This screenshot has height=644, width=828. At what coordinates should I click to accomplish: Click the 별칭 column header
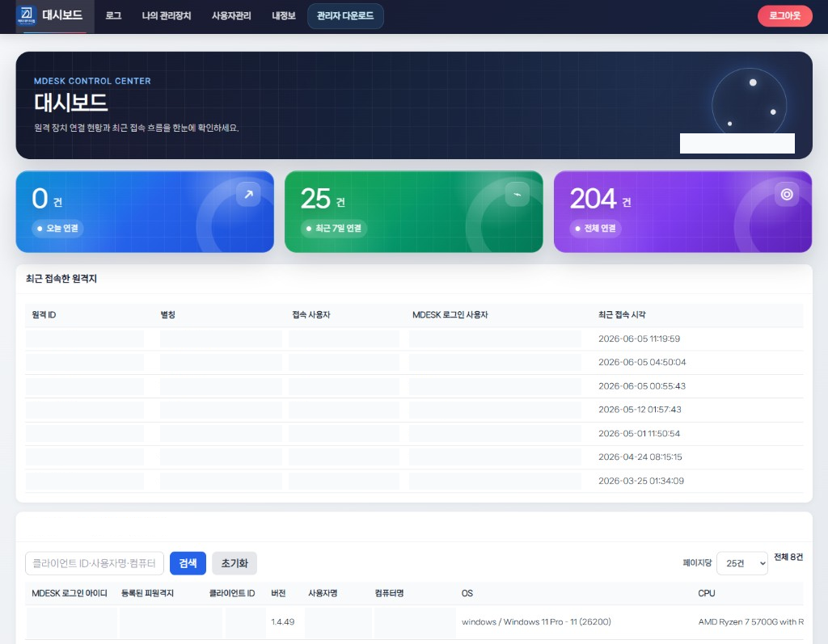(168, 314)
